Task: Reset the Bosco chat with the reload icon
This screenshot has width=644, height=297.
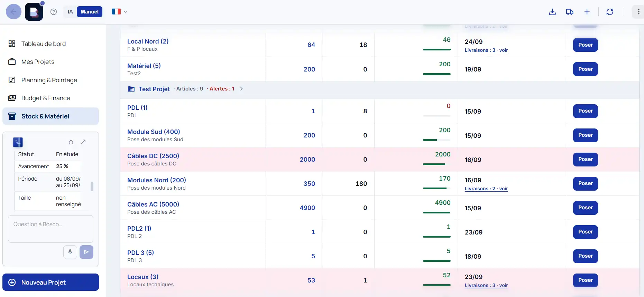Action: (x=71, y=142)
